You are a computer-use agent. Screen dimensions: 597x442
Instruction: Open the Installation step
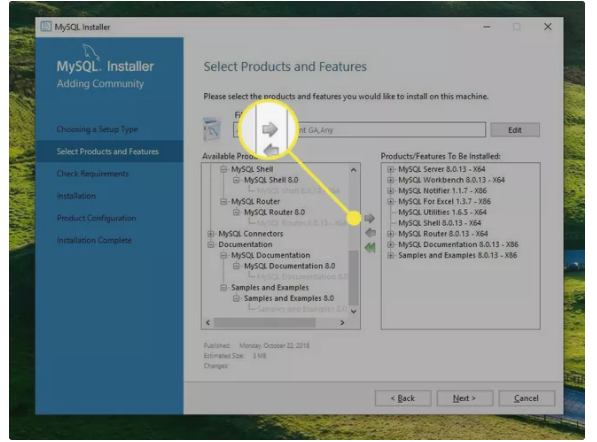pyautogui.click(x=76, y=196)
